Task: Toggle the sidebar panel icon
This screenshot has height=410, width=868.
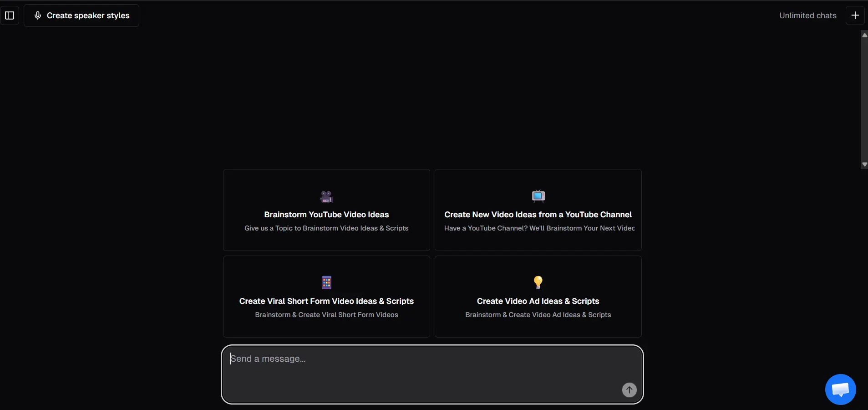Action: point(10,15)
